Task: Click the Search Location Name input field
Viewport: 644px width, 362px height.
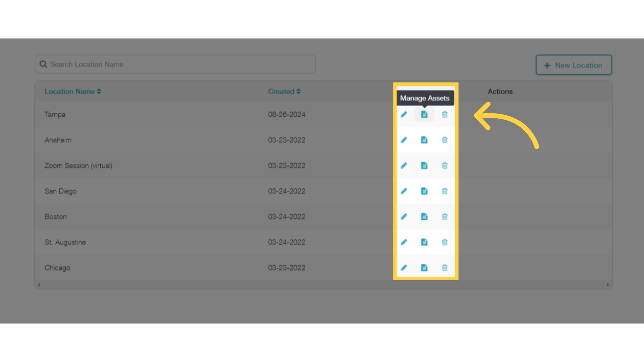Action: [x=176, y=64]
